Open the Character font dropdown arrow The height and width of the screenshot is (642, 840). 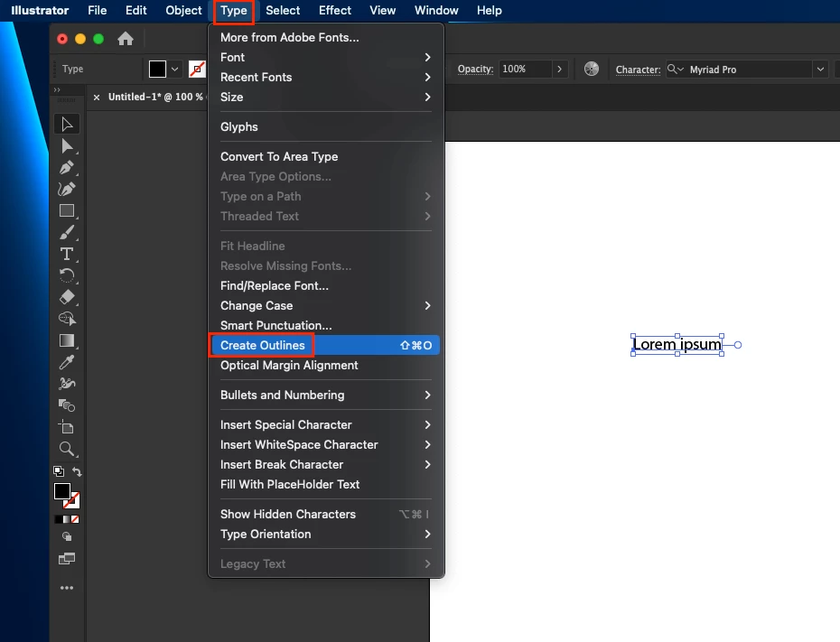point(820,69)
